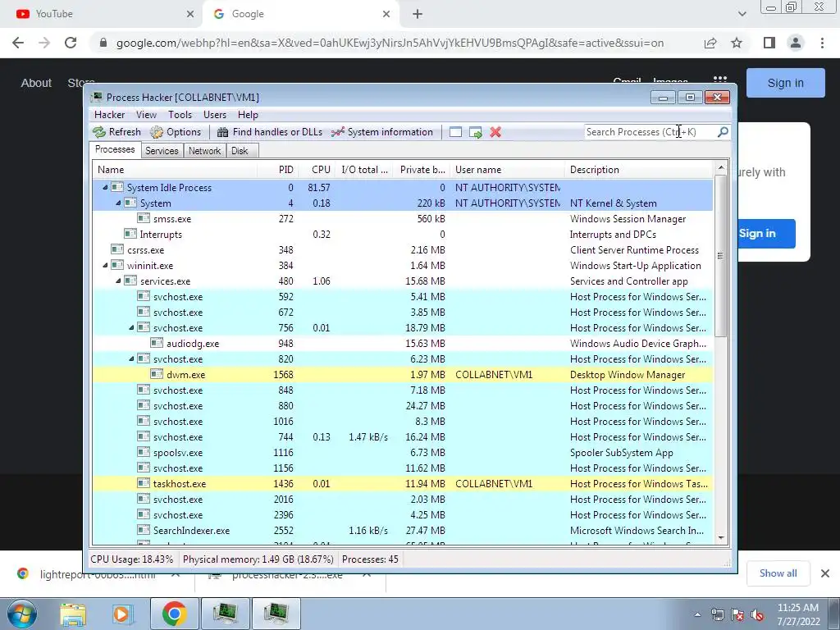Sort by the I/O total column header

pyautogui.click(x=364, y=170)
